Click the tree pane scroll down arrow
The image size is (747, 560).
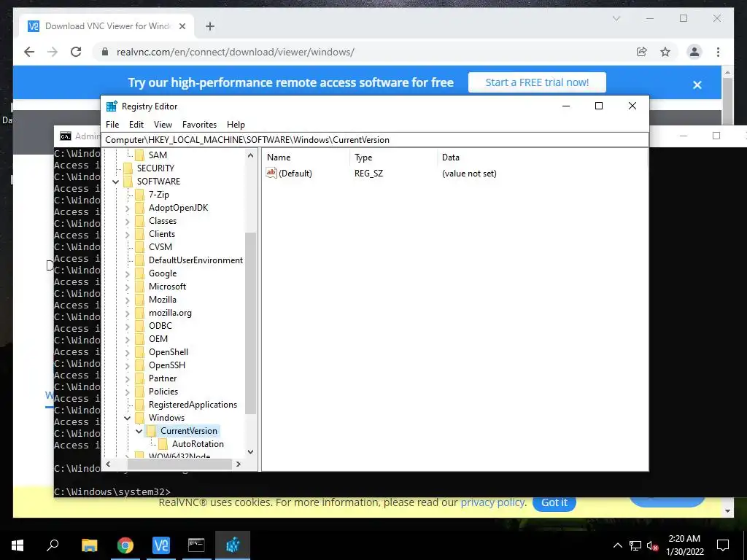click(251, 452)
